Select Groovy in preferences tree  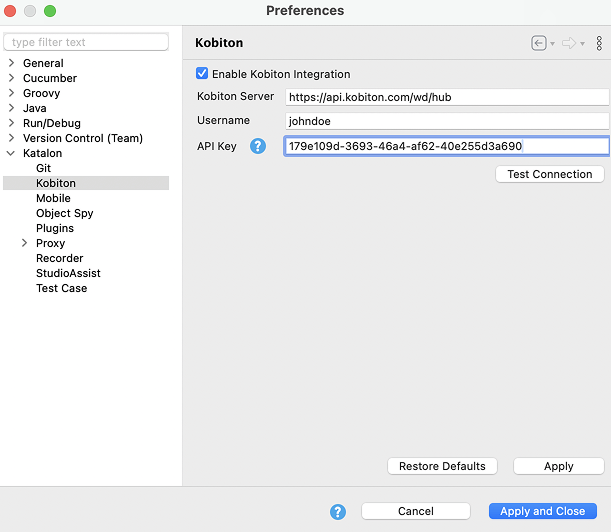coord(41,93)
